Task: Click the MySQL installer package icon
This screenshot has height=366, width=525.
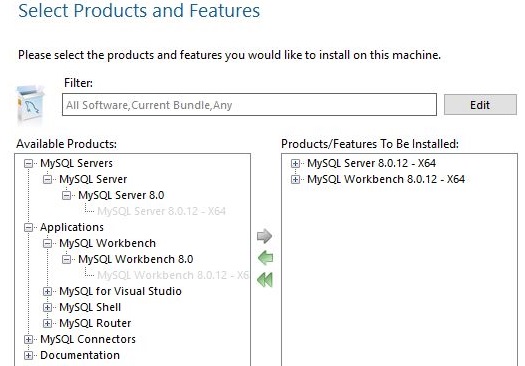Action: click(x=30, y=105)
